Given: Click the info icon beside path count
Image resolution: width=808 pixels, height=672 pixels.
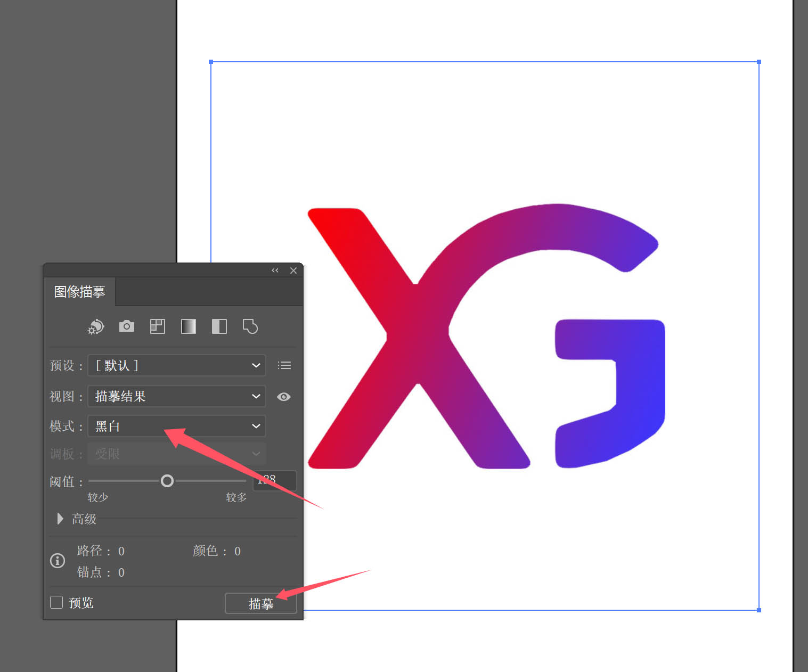Looking at the screenshot, I should [58, 561].
